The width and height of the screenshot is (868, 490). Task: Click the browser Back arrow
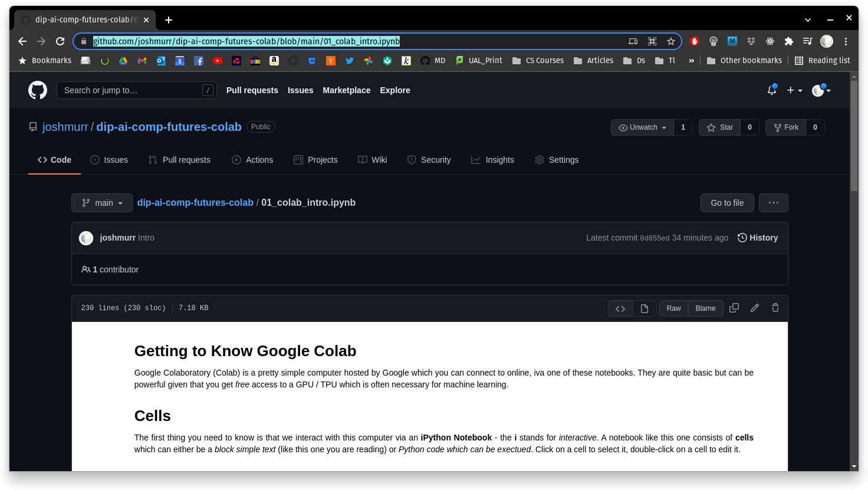(x=22, y=41)
